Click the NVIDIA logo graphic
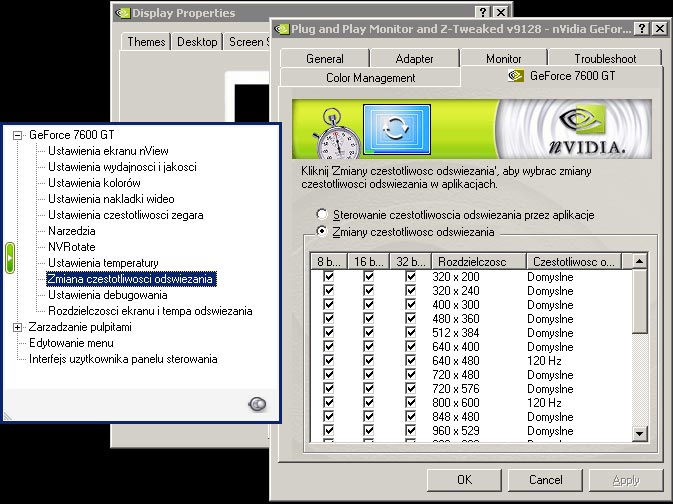Viewport: 673px width, 504px height. (x=587, y=129)
